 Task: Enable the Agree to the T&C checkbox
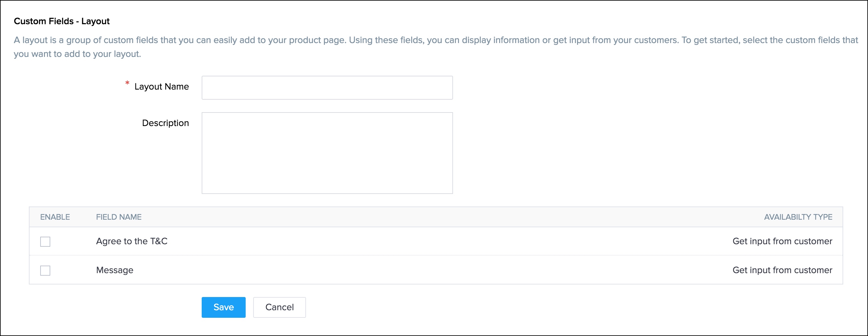(45, 242)
